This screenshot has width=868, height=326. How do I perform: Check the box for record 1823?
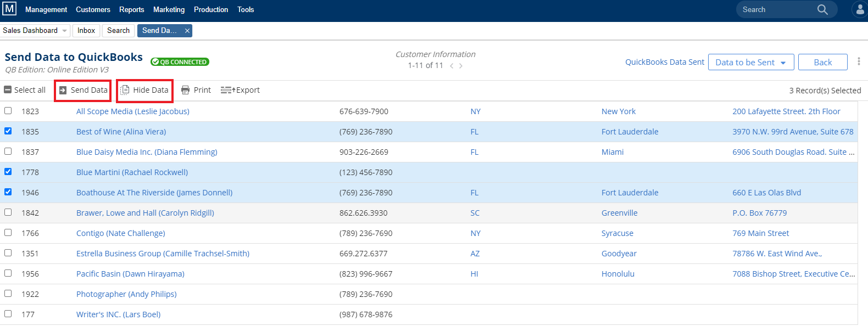click(8, 111)
